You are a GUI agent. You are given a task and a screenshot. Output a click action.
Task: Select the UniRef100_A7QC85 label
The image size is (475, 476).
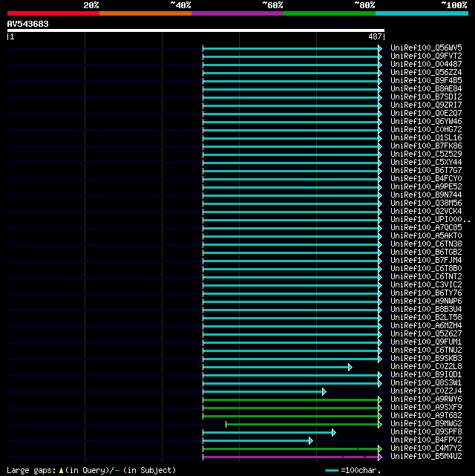point(426,228)
